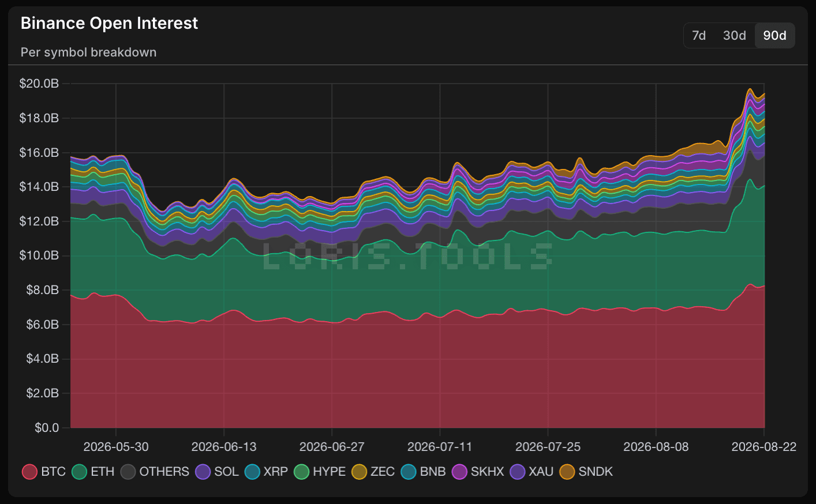Click the $2.0B y-axis label
This screenshot has width=816, height=504.
[43, 393]
